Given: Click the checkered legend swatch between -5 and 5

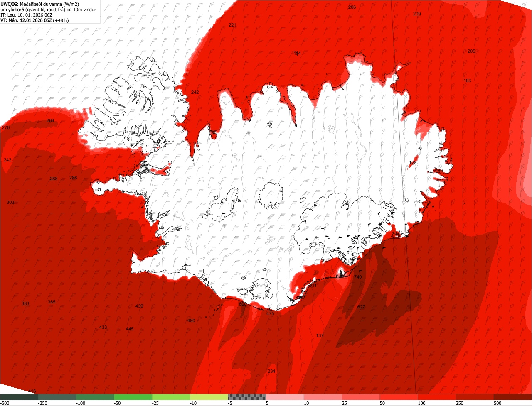Looking at the screenshot, I should [247, 397].
